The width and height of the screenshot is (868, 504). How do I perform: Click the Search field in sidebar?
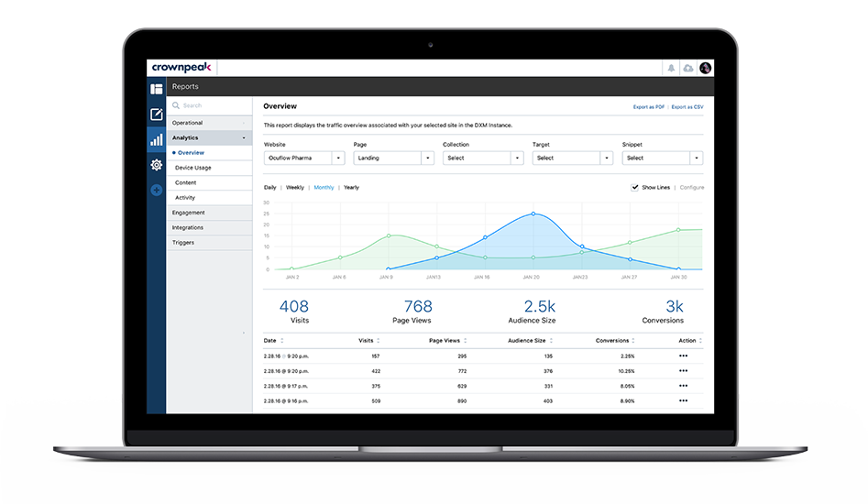209,105
